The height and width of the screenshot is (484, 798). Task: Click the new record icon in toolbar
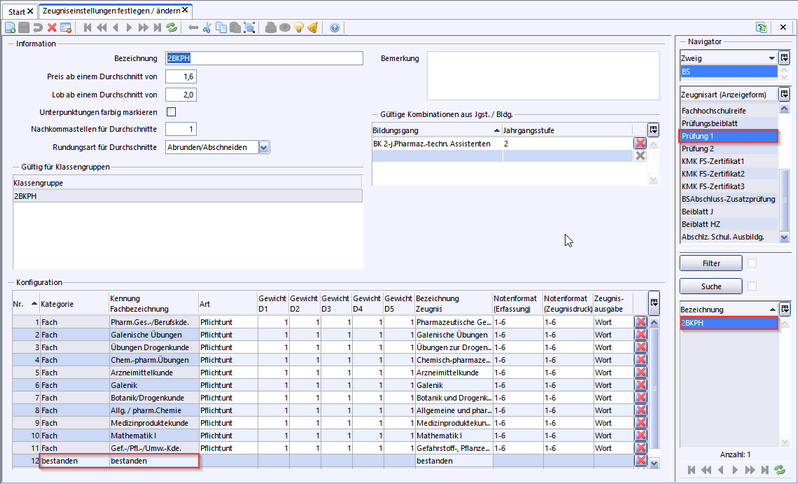point(11,27)
